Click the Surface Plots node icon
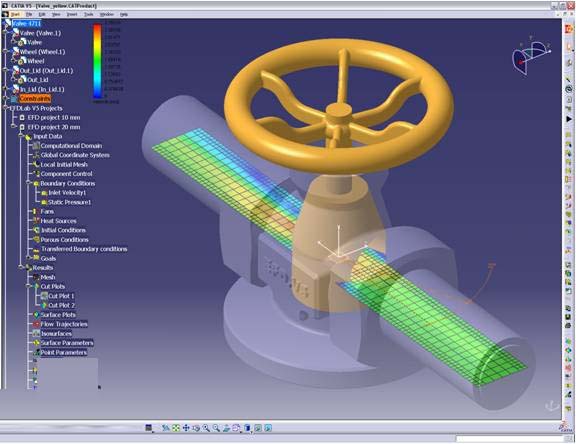Viewport: 576px width, 444px height. tap(36, 315)
